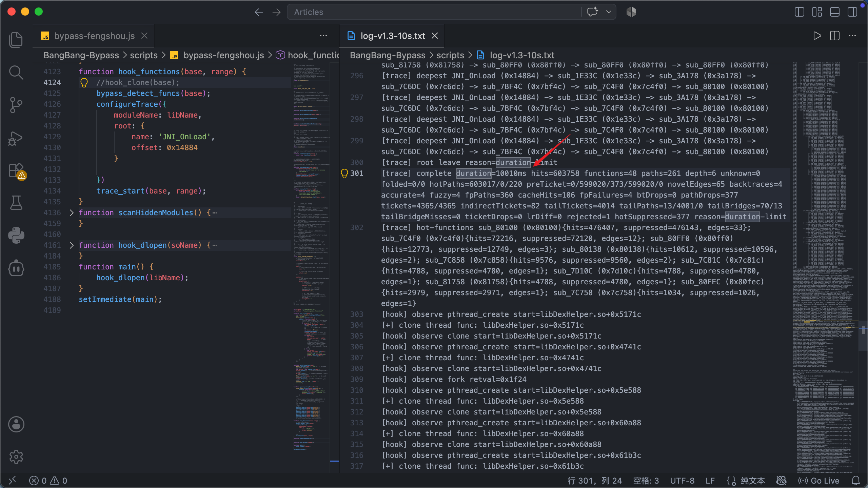Click the hexagon icon beside the search bar
Viewport: 868px width, 488px height.
click(x=631, y=12)
